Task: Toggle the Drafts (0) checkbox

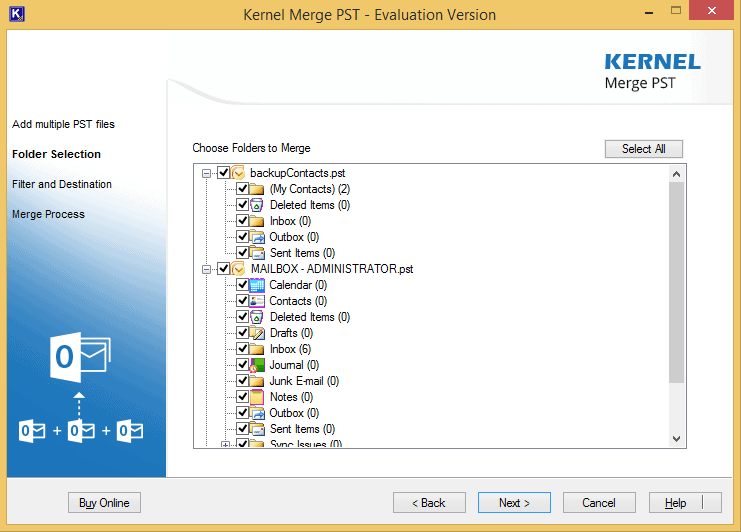Action: (x=242, y=333)
